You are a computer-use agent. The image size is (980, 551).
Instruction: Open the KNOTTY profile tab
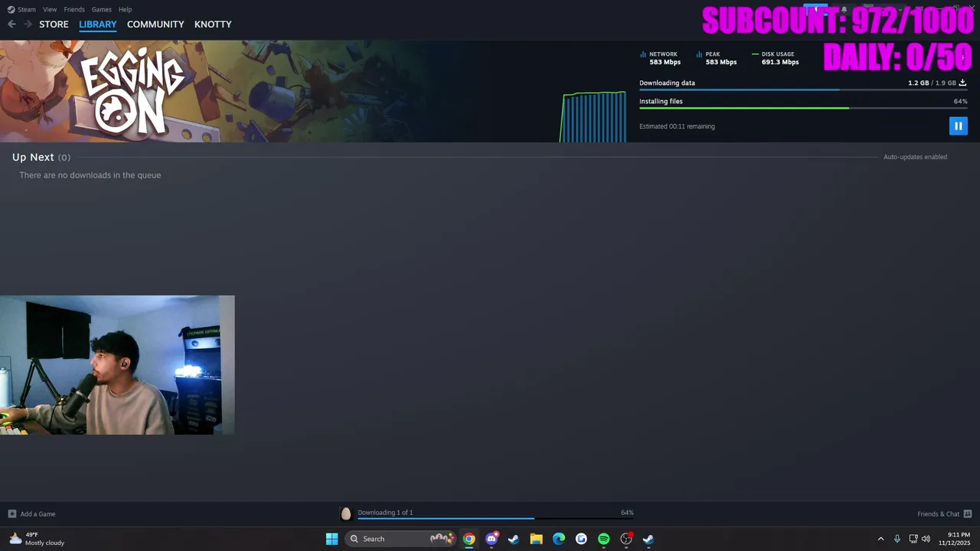213,24
